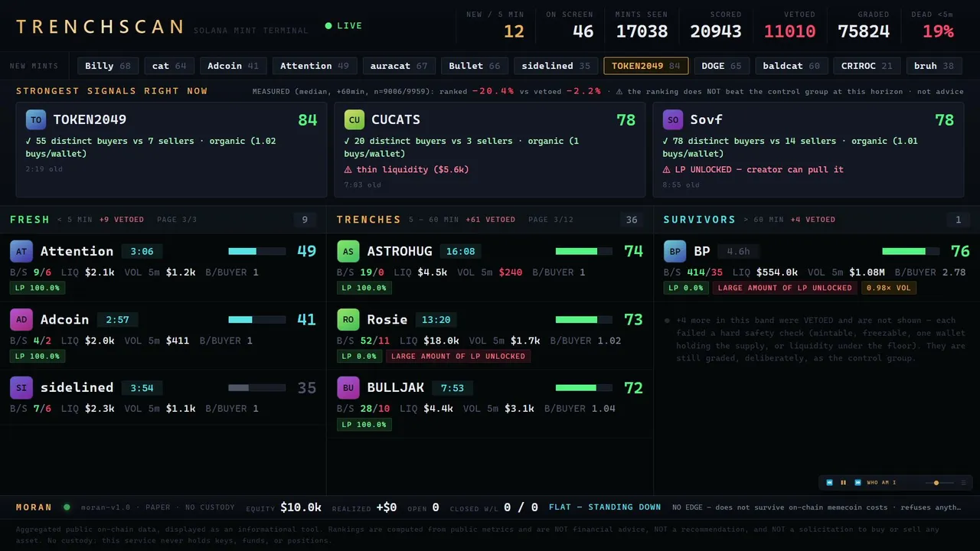Open the CUCATS strongest signal card title
The width and height of the screenshot is (980, 551).
coord(396,120)
